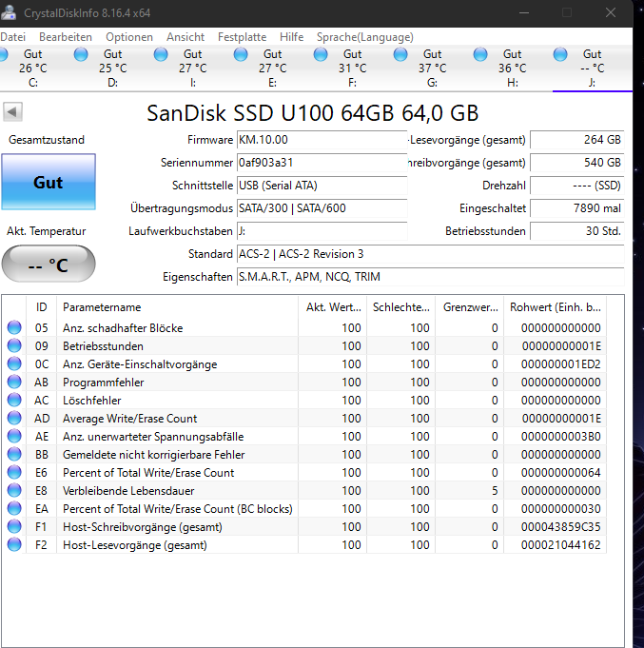Click status orb of Verbleibende Lebensdauer row
The width and height of the screenshot is (644, 648).
(14, 490)
